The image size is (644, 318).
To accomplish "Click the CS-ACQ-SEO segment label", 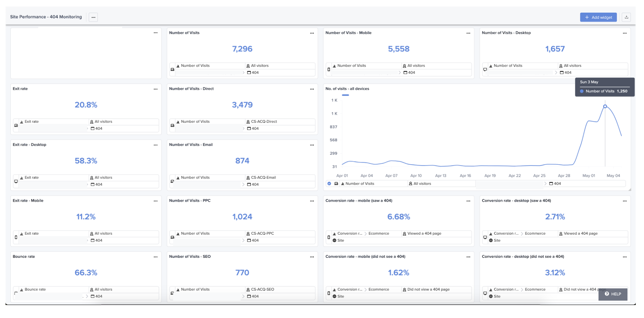I will (263, 289).
